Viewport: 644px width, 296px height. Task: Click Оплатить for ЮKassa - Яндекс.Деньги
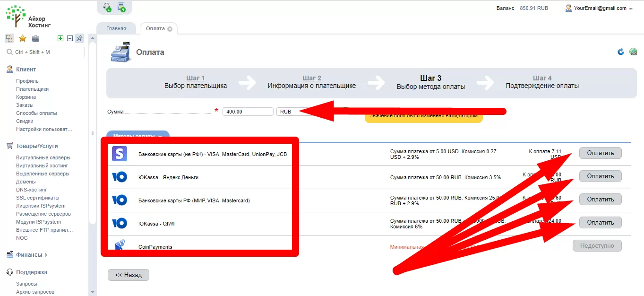[601, 176]
